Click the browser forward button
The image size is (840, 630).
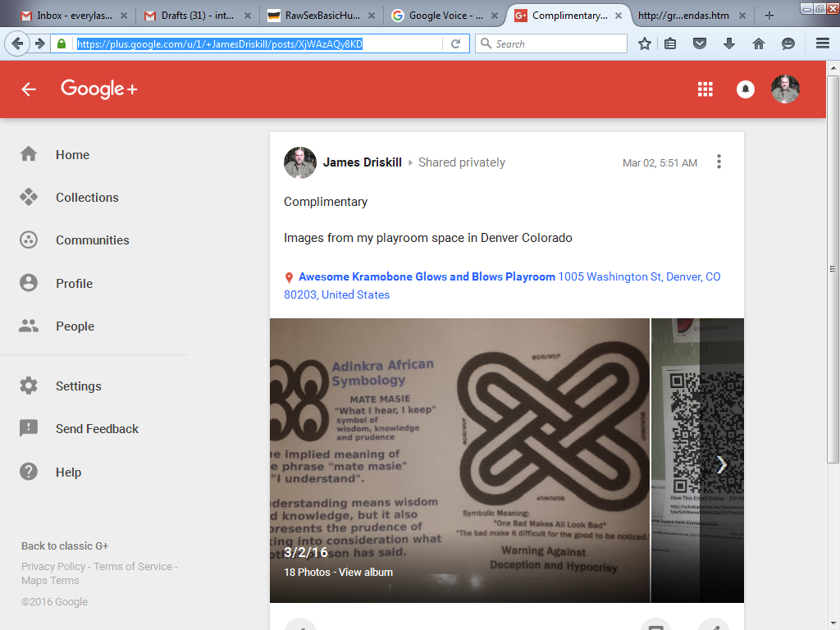click(x=39, y=44)
